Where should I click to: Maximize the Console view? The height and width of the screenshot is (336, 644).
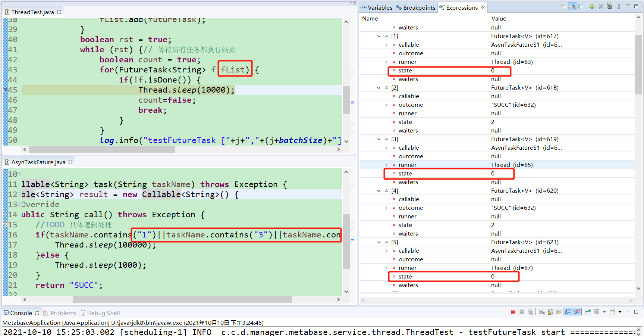tap(636, 312)
